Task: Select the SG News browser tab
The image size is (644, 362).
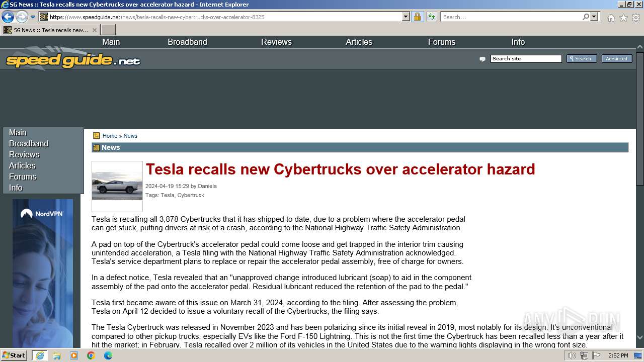Action: pos(50,30)
